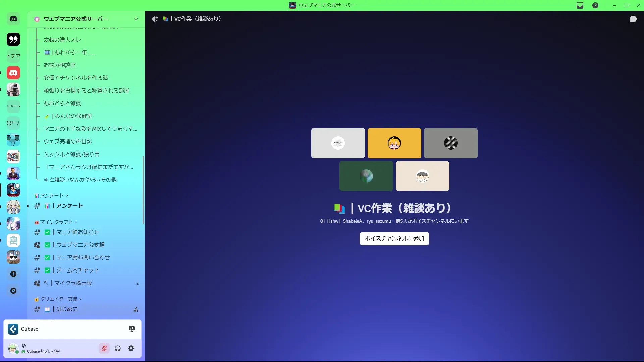Open User Settings gear icon
This screenshot has width=644, height=362.
coord(131,348)
